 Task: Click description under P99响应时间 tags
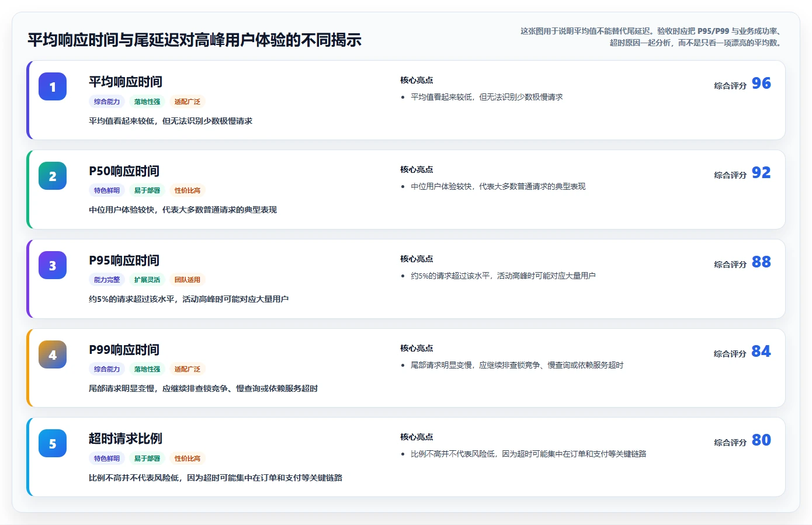203,389
